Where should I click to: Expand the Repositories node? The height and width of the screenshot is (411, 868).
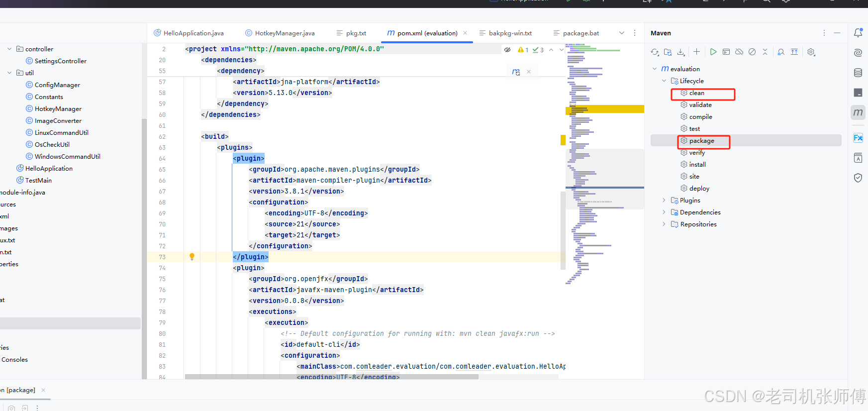(x=664, y=224)
